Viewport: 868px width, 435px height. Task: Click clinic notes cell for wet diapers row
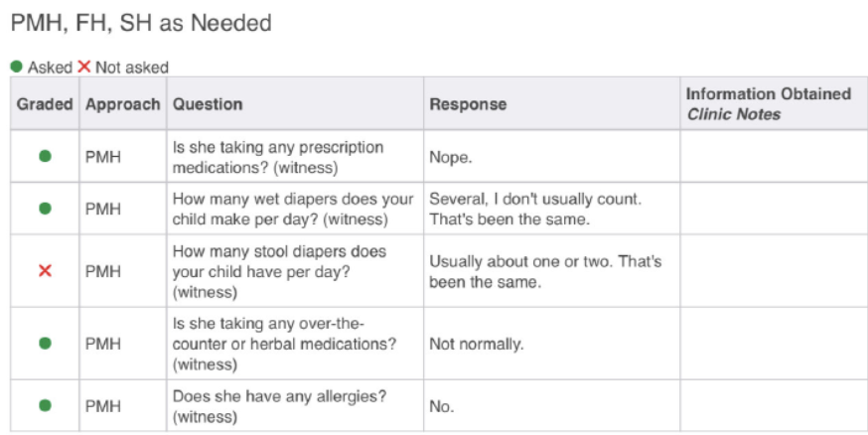(768, 209)
